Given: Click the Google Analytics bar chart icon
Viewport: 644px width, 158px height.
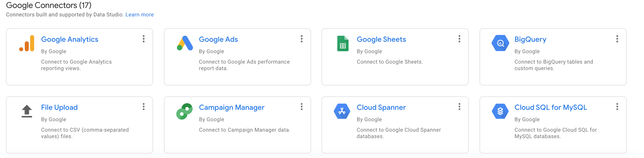Looking at the screenshot, I should pos(27,43).
